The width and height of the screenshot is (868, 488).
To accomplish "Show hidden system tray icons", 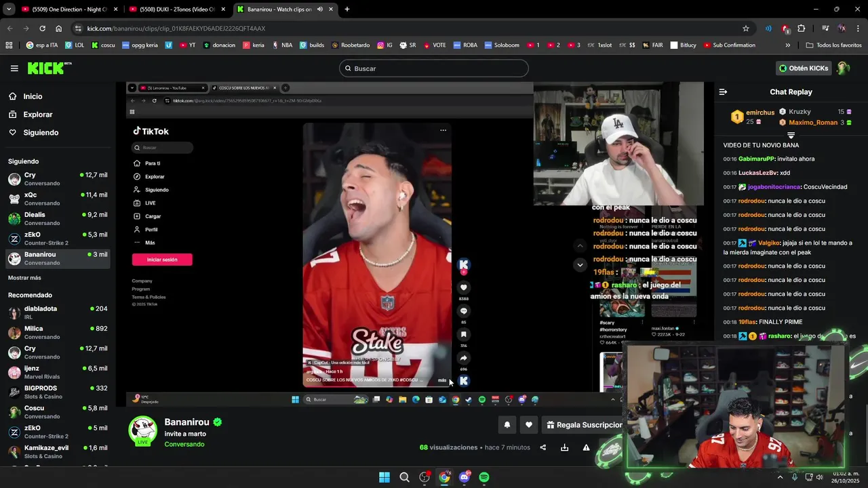I will pyautogui.click(x=781, y=477).
